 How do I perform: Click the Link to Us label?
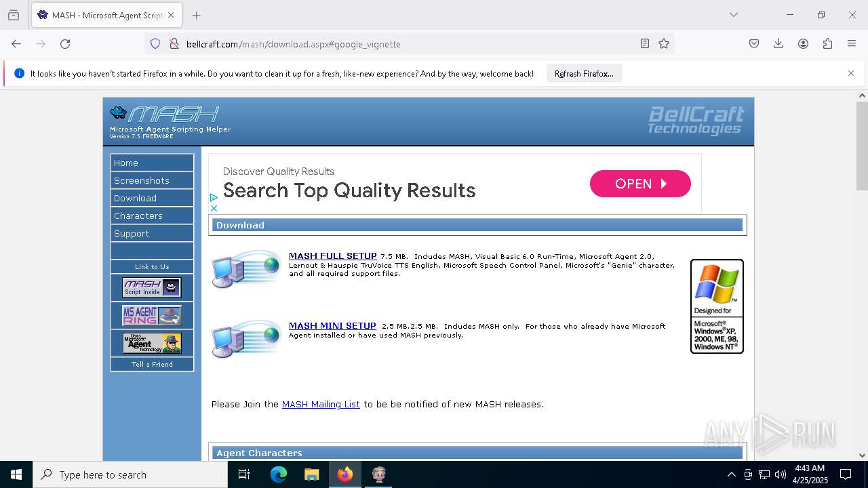152,266
